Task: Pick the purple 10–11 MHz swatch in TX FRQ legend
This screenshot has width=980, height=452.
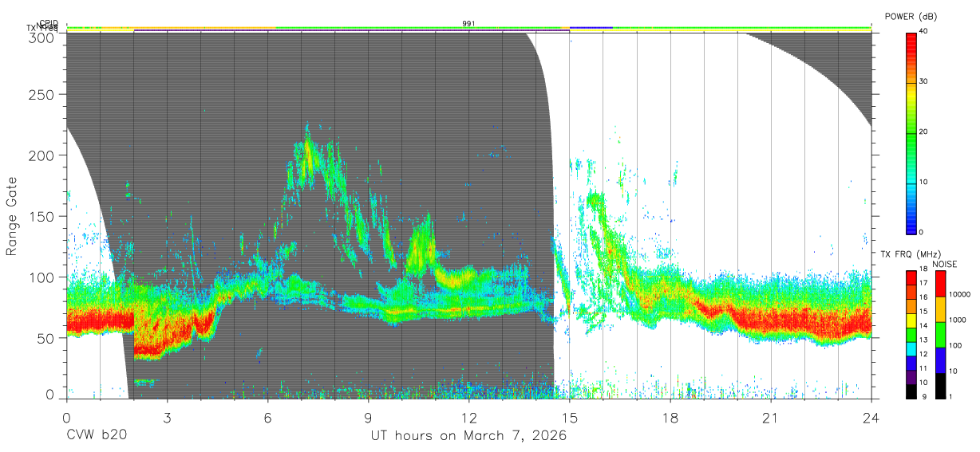Action: [x=911, y=376]
